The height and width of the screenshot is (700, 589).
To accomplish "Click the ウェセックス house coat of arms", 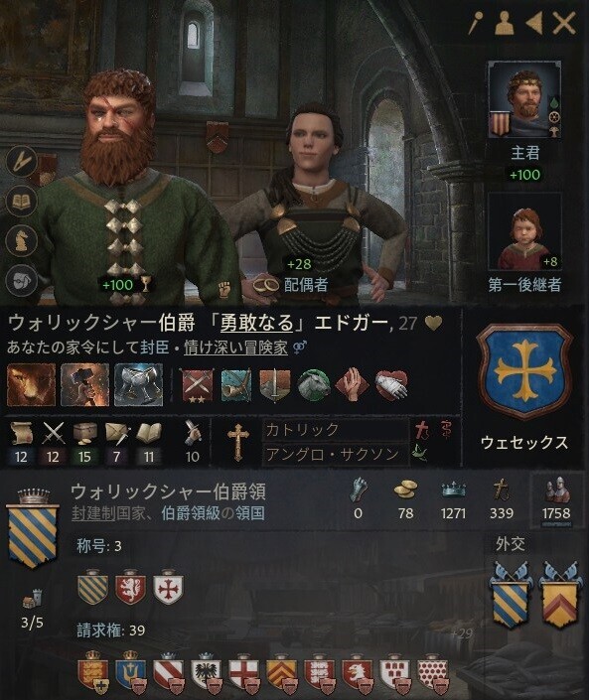I will (524, 372).
